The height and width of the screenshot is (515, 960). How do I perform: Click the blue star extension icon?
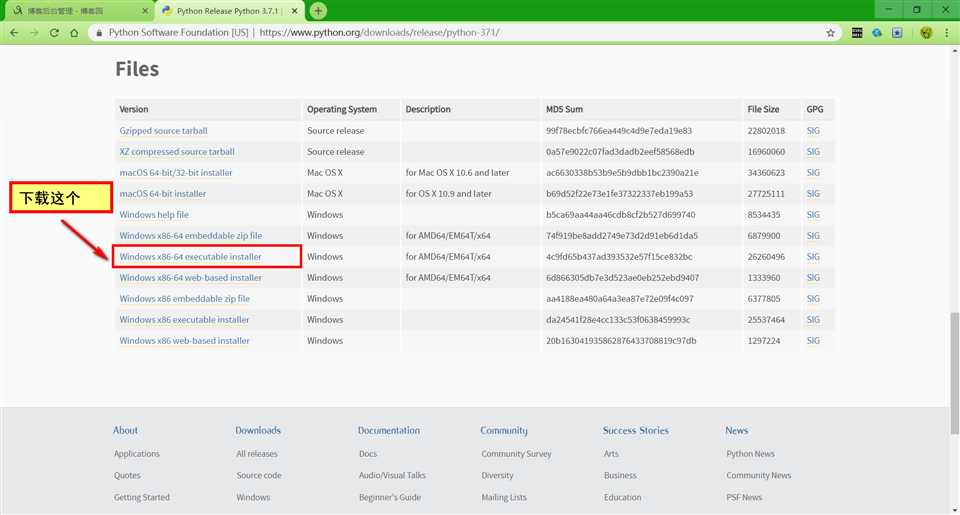pos(897,33)
